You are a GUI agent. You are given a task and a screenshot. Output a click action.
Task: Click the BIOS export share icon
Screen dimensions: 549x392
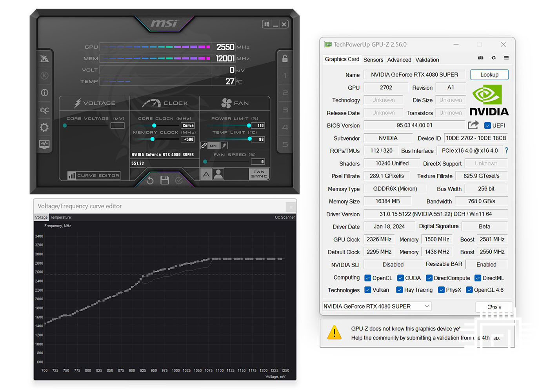473,125
